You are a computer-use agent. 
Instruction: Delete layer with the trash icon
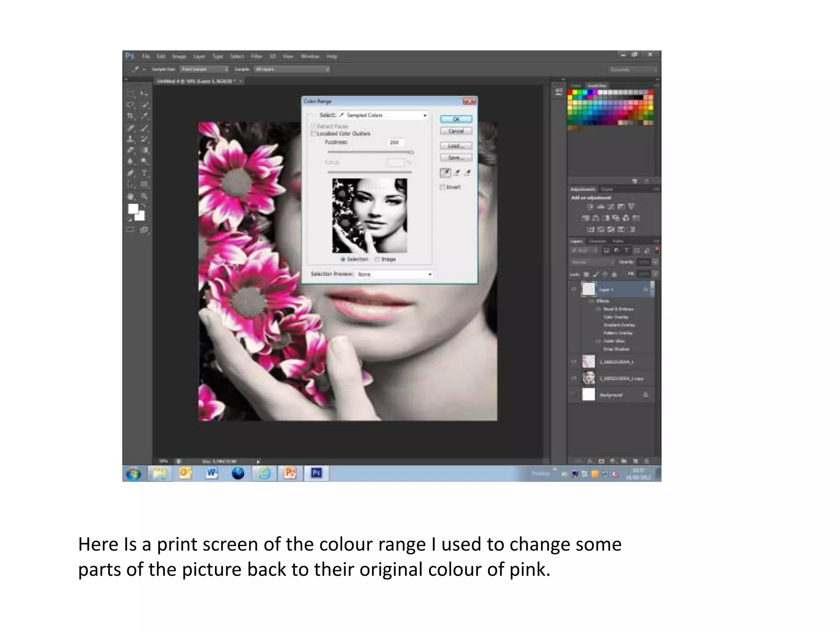[647, 461]
